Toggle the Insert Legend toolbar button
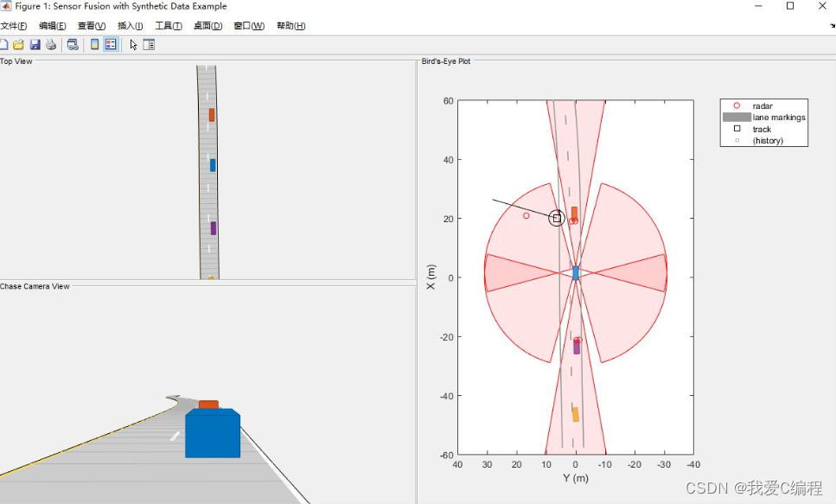836x504 pixels. [x=111, y=44]
